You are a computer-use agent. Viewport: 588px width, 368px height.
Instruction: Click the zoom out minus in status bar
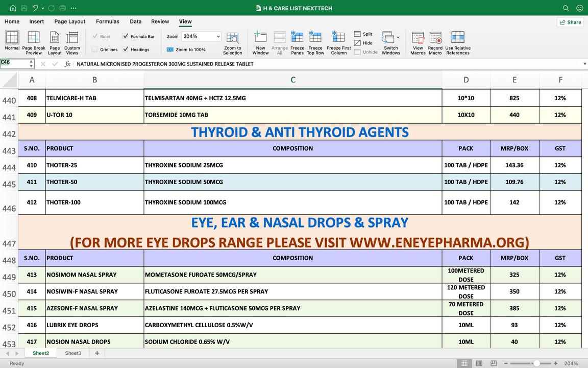(506, 363)
